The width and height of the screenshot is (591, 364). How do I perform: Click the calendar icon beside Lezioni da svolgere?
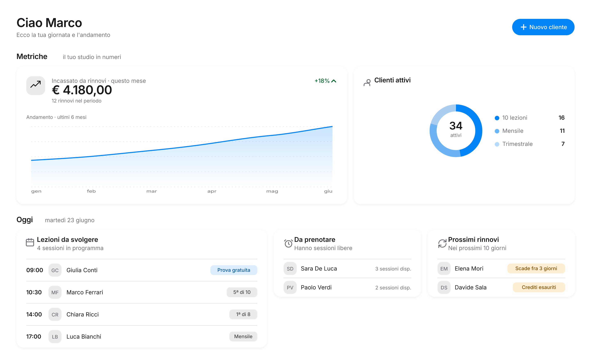[30, 242]
